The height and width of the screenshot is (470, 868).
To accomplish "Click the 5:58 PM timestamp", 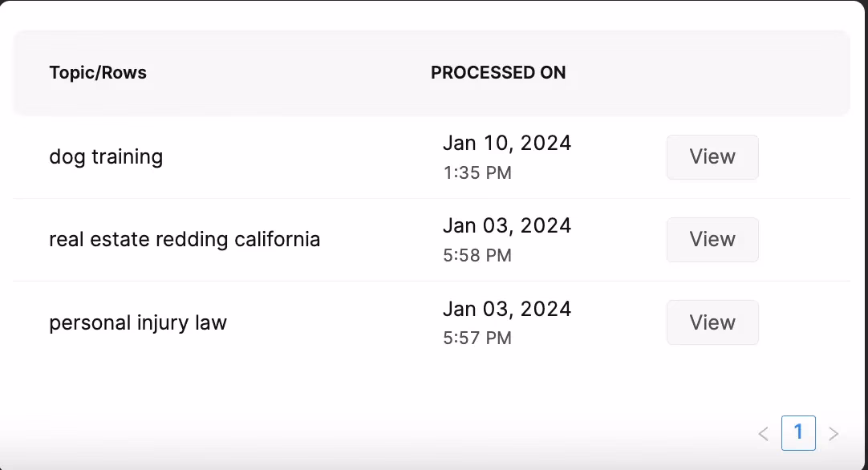I will tap(477, 256).
